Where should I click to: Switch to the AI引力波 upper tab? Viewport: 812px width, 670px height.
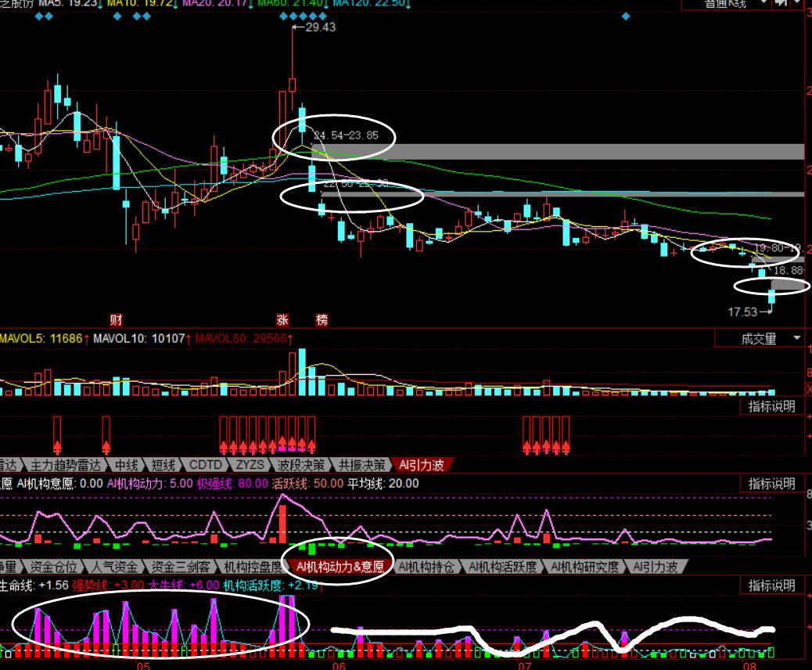pos(422,465)
